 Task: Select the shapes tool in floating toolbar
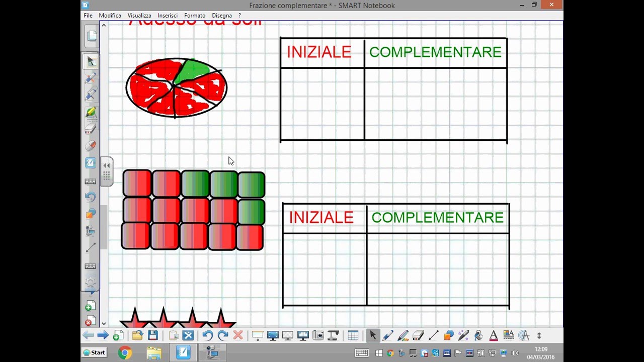[91, 214]
